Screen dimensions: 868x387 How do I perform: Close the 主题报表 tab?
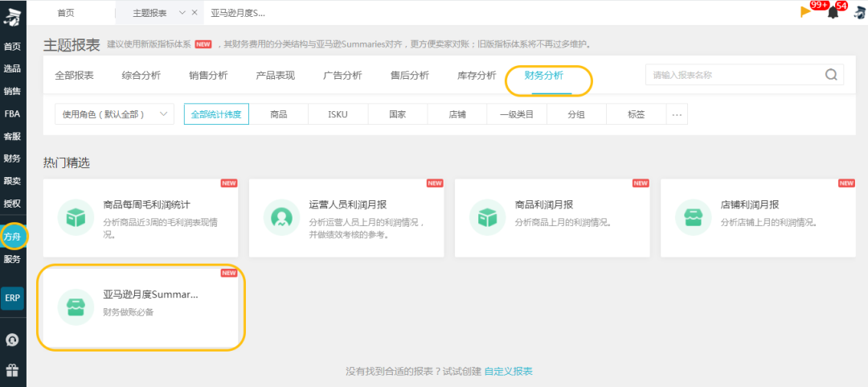click(194, 13)
